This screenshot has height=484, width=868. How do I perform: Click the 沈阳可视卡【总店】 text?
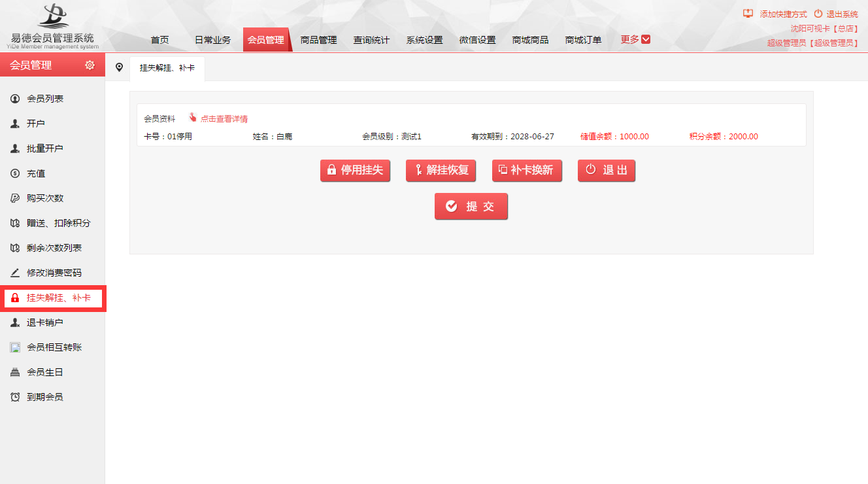click(824, 29)
